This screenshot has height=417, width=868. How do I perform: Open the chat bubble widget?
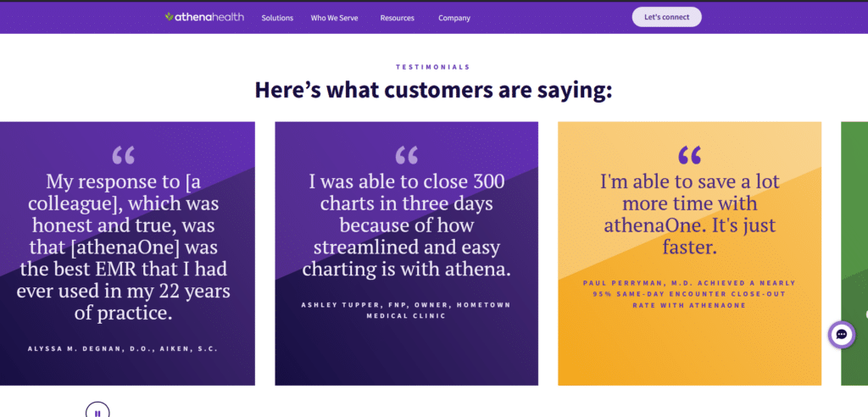click(x=841, y=335)
